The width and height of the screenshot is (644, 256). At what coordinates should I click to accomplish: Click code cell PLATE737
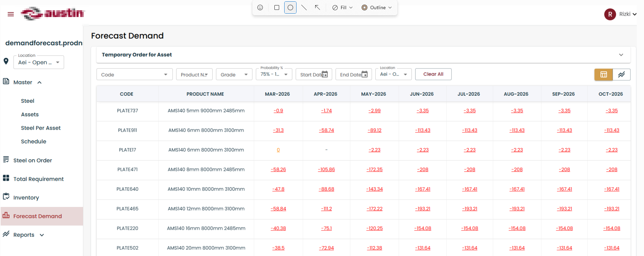coord(128,111)
